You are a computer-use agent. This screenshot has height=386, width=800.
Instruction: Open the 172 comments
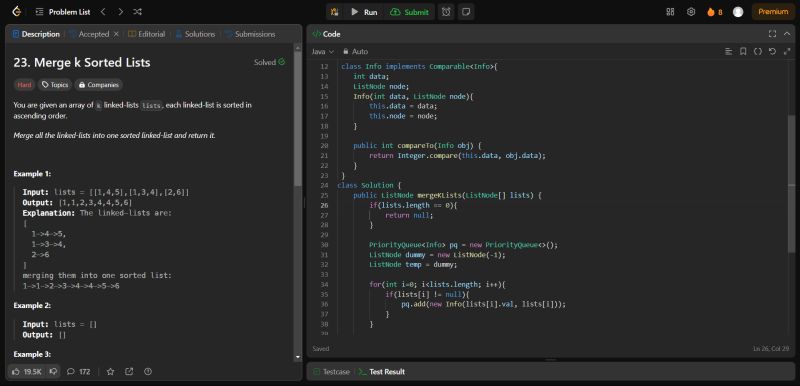pos(79,372)
